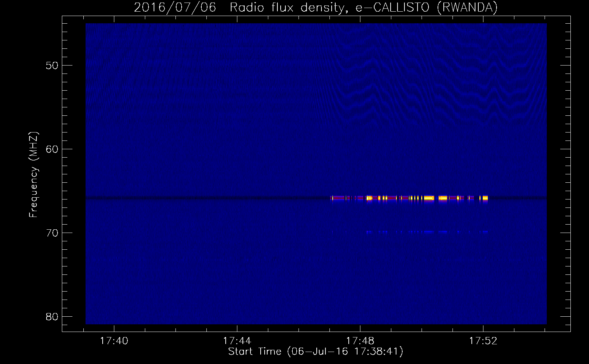Click the 'Start Time (06-Jul-16 17:38:41)' label
Viewport: 589px width, 364px height.
[316, 352]
